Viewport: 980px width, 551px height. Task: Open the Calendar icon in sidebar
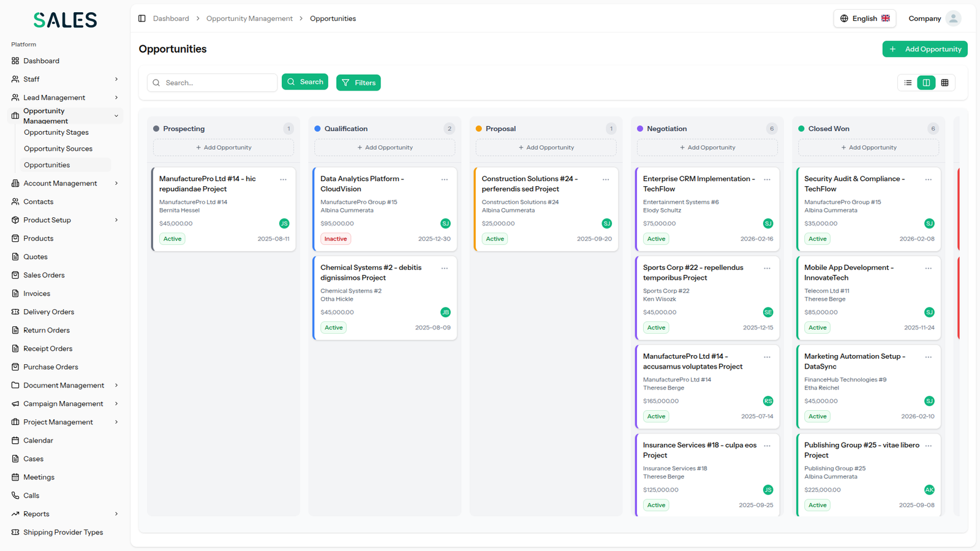(15, 440)
